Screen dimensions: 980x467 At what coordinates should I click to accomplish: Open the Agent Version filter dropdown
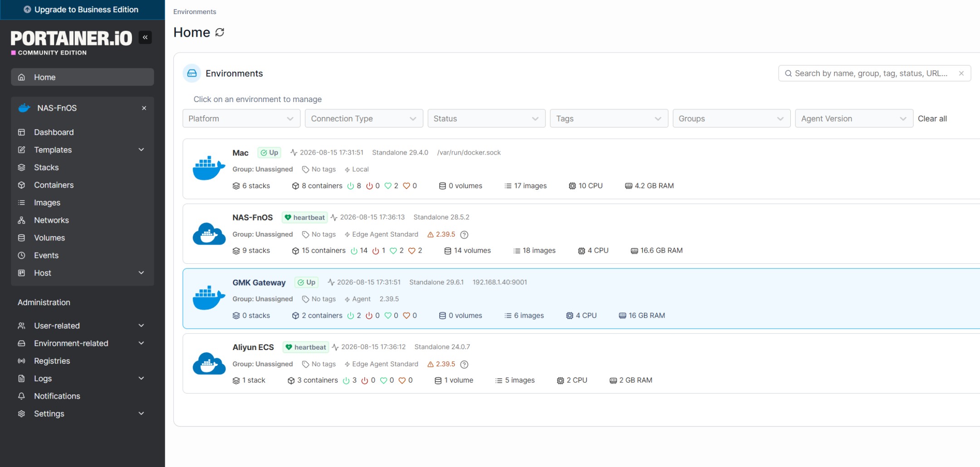(854, 118)
